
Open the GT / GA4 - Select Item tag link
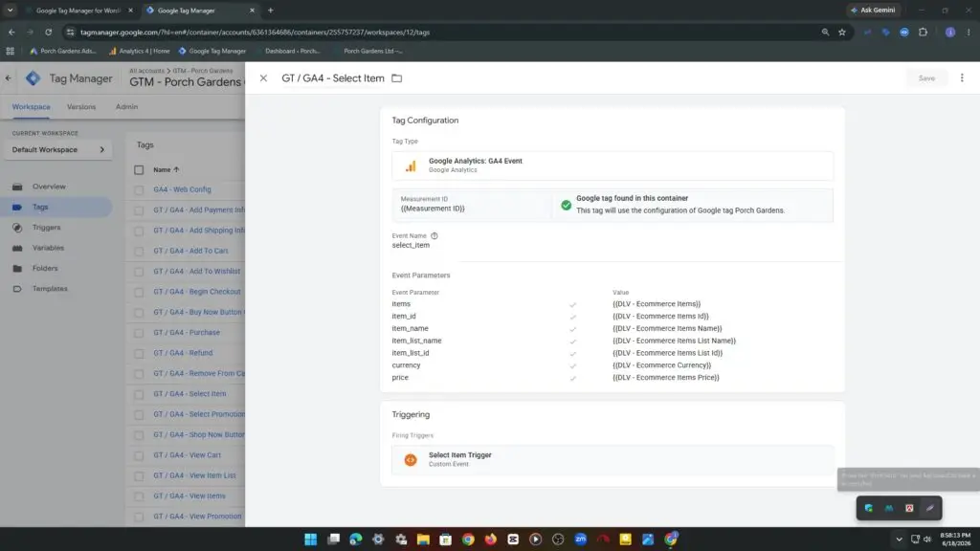(189, 393)
